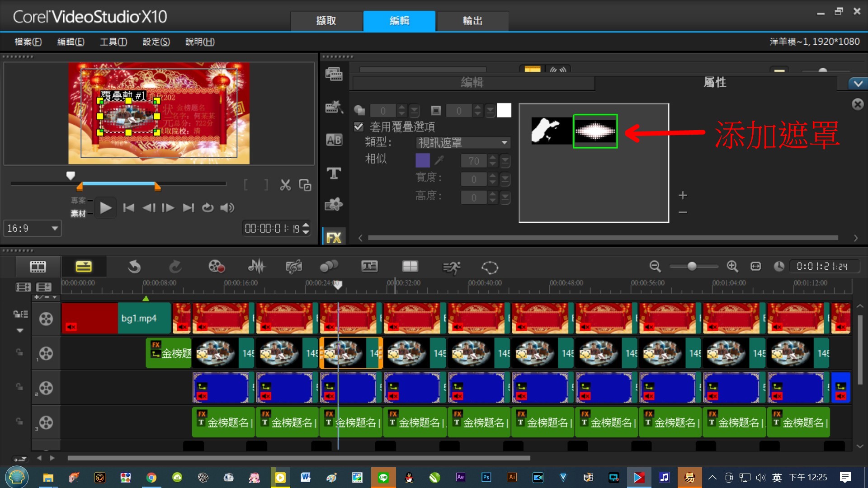
Task: Switch to the Attribute tab
Action: 715,82
